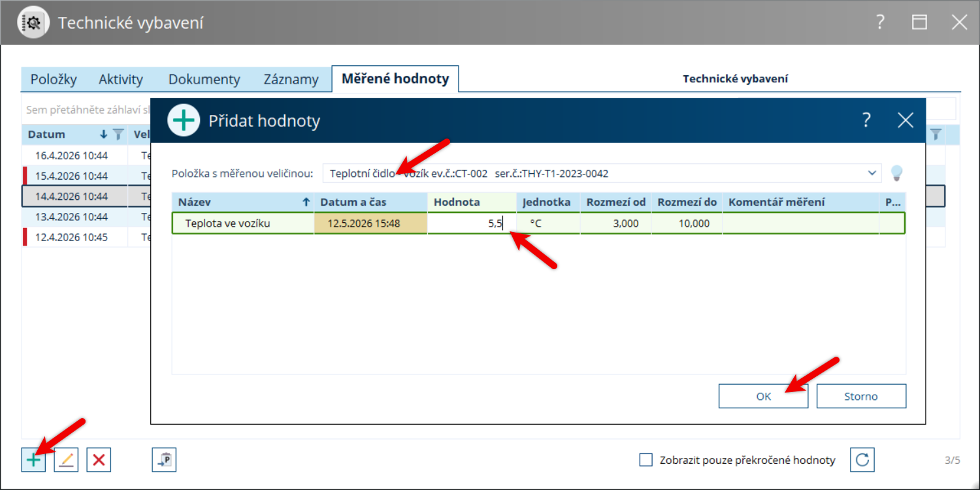Click the Storno button
This screenshot has height=490, width=980.
coord(861,396)
